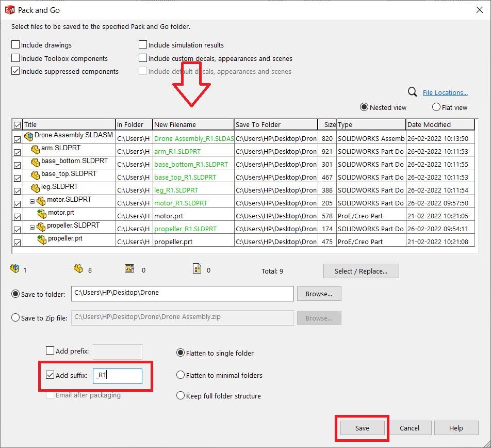The height and width of the screenshot is (448, 491).
Task: Click the part icon beside propeller.prt
Action: point(43,239)
